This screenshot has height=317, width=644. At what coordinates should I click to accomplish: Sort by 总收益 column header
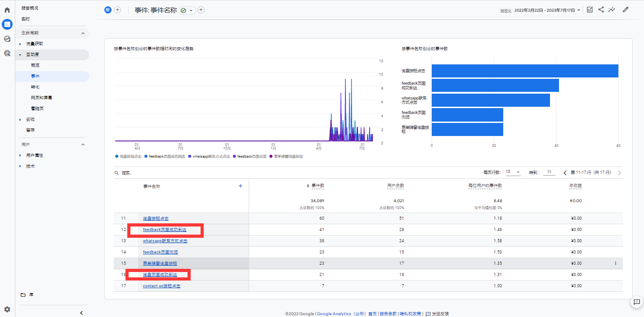(575, 186)
